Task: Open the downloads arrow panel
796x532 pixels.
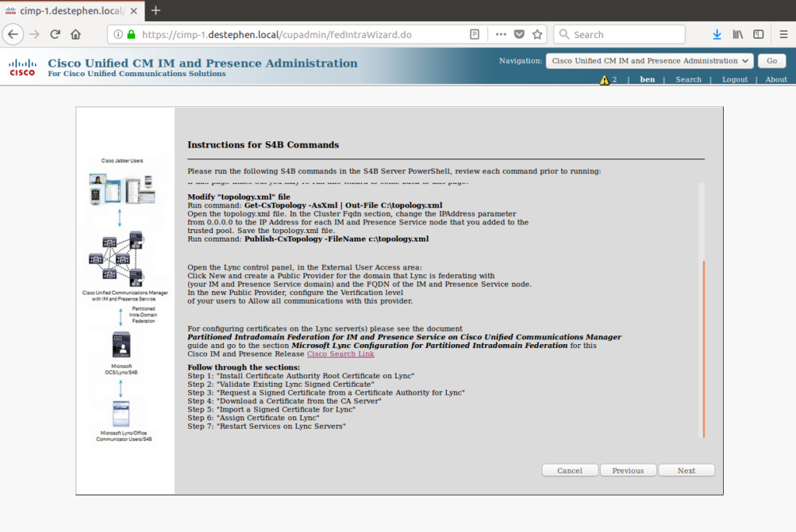Action: pyautogui.click(x=717, y=34)
